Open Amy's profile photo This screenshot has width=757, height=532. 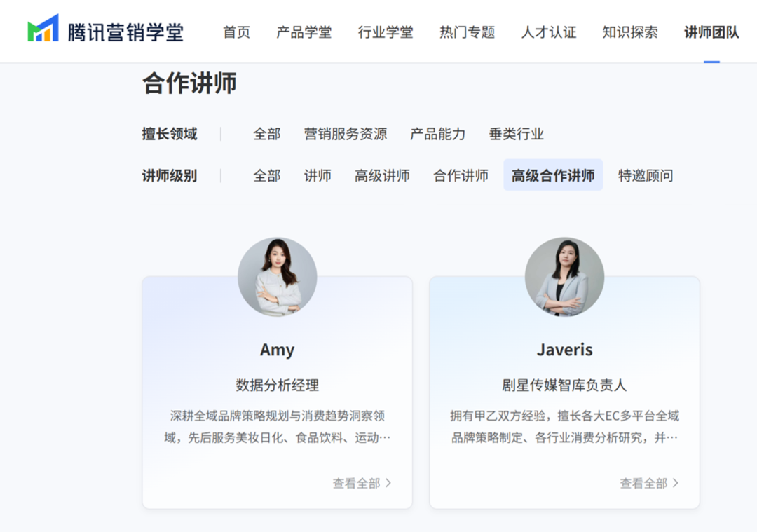point(277,277)
